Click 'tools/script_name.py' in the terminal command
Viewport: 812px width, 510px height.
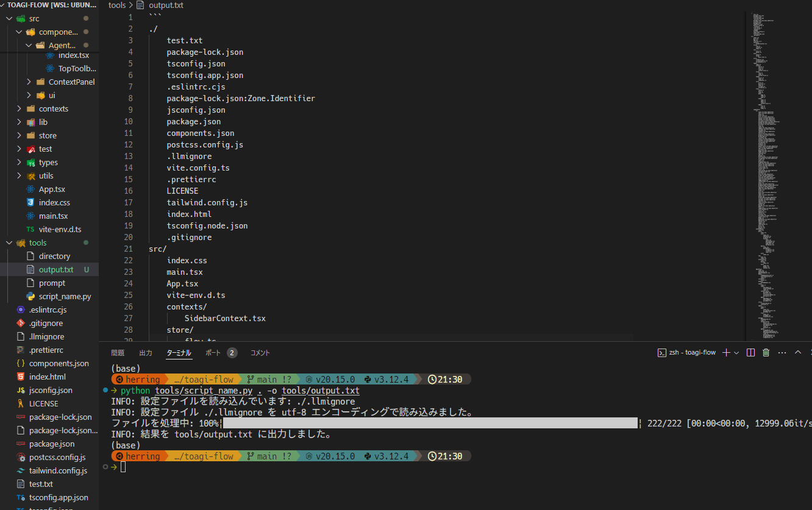pos(204,391)
